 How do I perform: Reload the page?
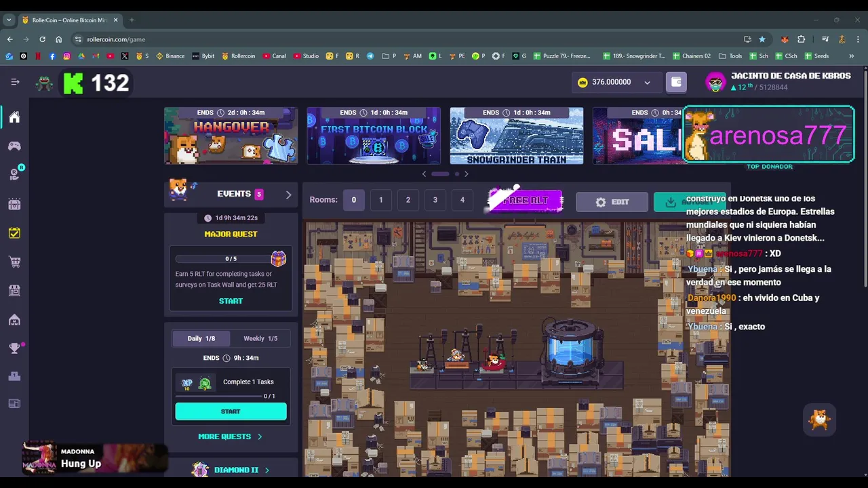tap(42, 39)
